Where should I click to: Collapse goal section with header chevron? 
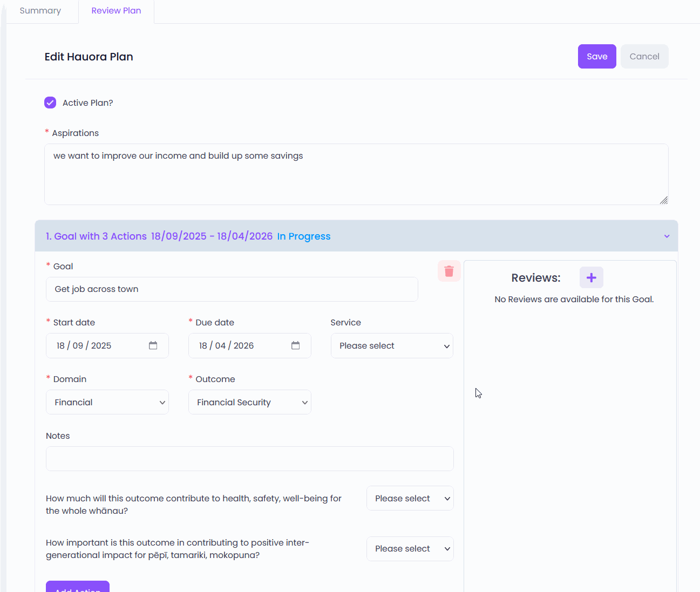tap(667, 236)
